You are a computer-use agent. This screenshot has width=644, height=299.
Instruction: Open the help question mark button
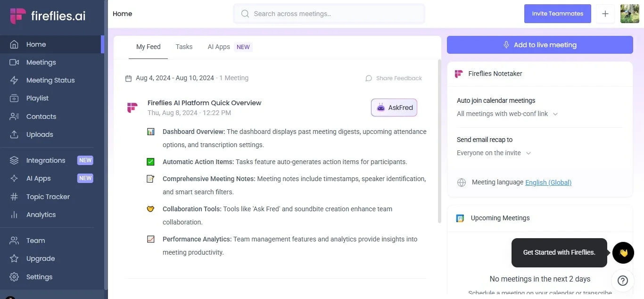[x=623, y=281]
